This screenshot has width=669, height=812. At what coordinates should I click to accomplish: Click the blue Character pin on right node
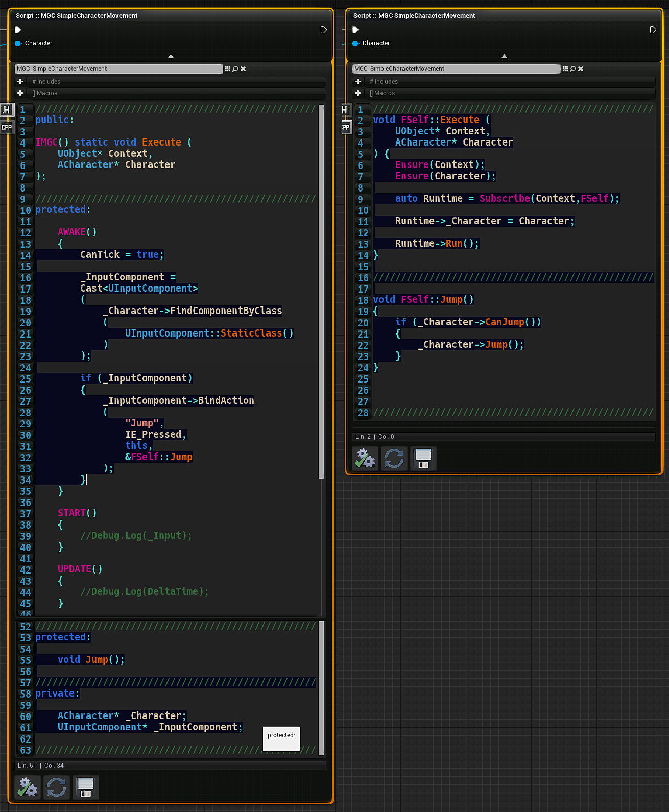click(356, 43)
